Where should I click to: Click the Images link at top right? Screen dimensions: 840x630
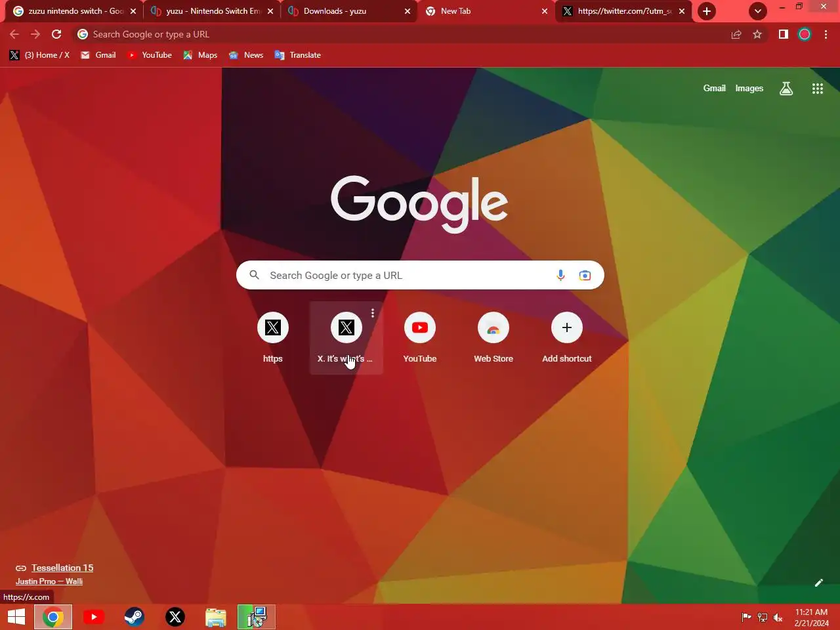click(x=749, y=88)
